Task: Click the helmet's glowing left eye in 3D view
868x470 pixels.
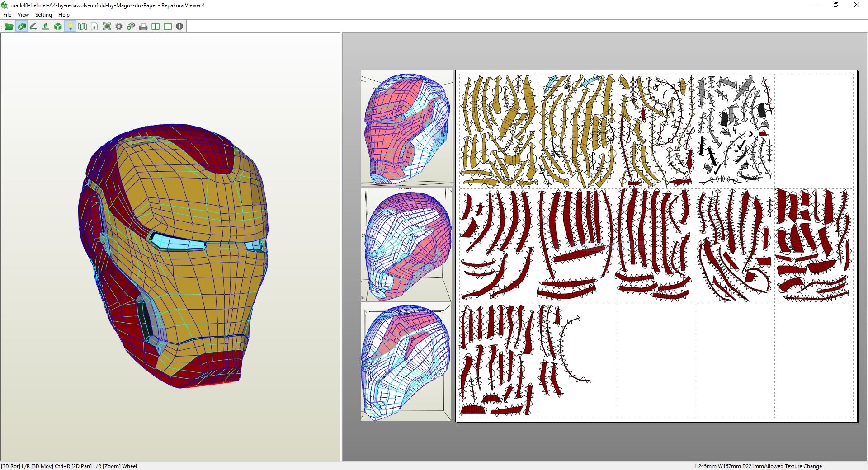Action: pos(177,242)
